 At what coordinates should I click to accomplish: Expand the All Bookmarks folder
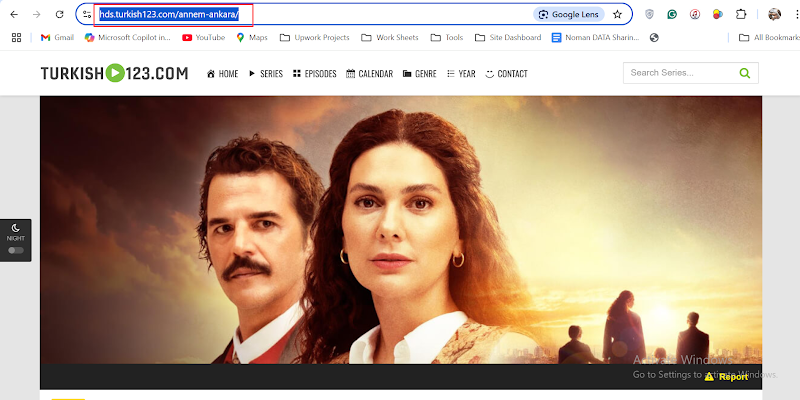(x=769, y=37)
